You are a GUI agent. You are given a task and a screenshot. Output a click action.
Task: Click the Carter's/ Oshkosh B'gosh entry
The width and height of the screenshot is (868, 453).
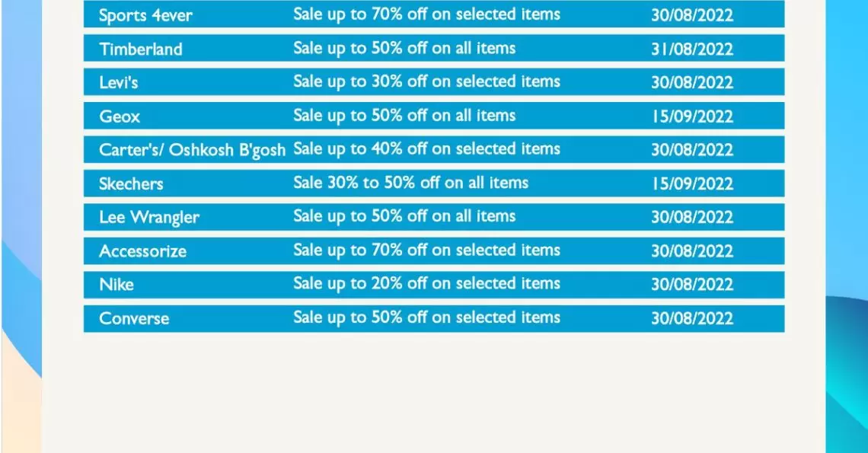[x=192, y=150]
